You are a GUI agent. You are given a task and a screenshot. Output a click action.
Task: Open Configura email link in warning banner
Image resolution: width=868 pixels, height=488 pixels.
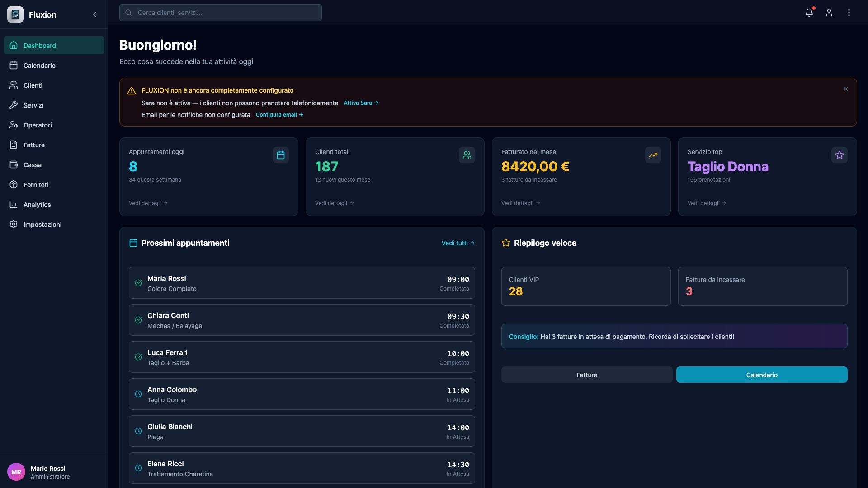pos(279,114)
